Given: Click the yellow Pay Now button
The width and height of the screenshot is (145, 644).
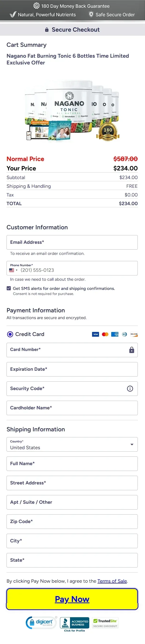Looking at the screenshot, I should click(x=72, y=599).
